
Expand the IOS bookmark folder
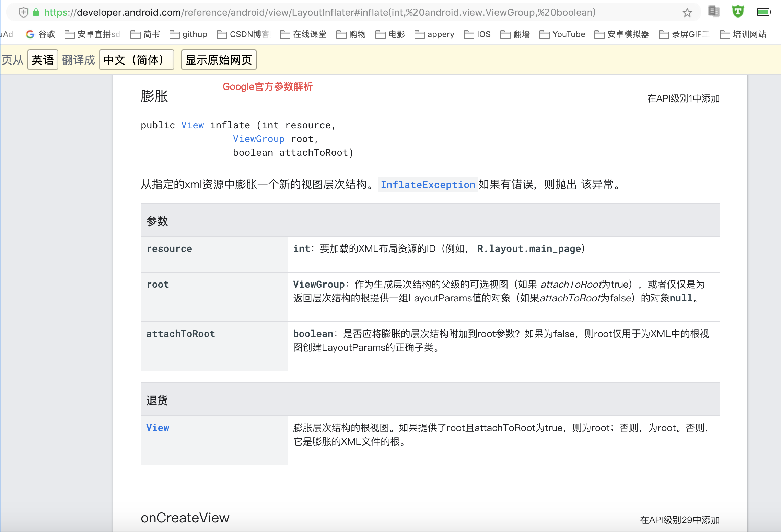477,34
